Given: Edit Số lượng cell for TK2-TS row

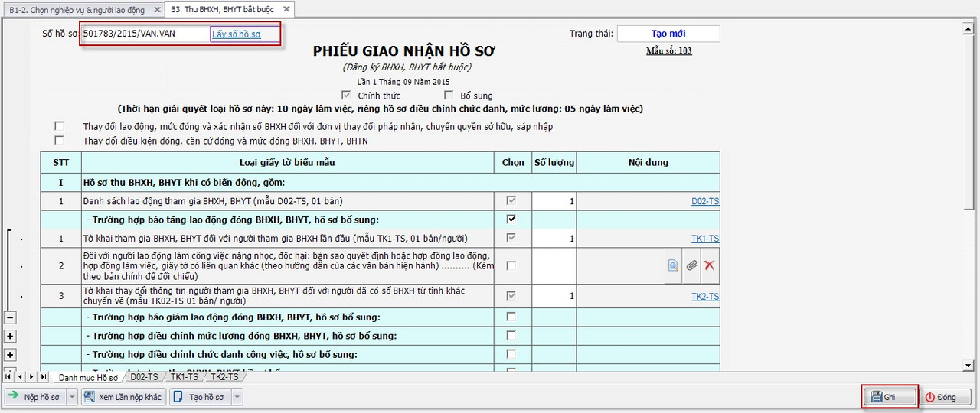Looking at the screenshot, I should 554,296.
